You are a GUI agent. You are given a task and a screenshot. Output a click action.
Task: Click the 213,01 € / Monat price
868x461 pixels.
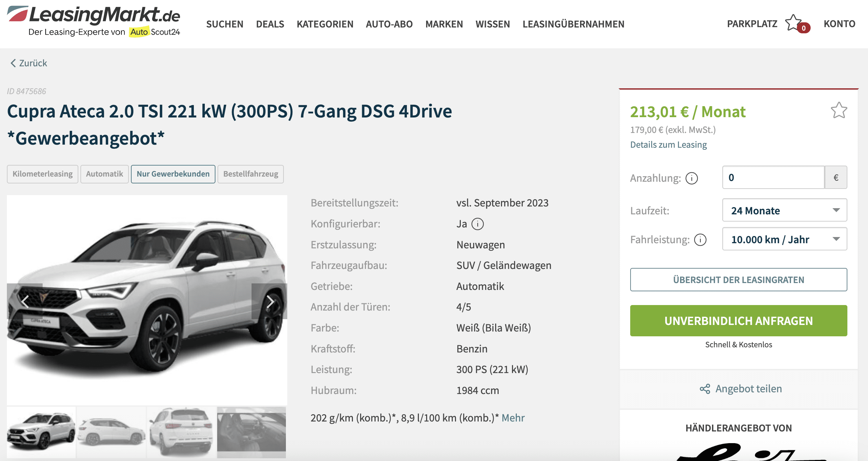[x=688, y=112]
